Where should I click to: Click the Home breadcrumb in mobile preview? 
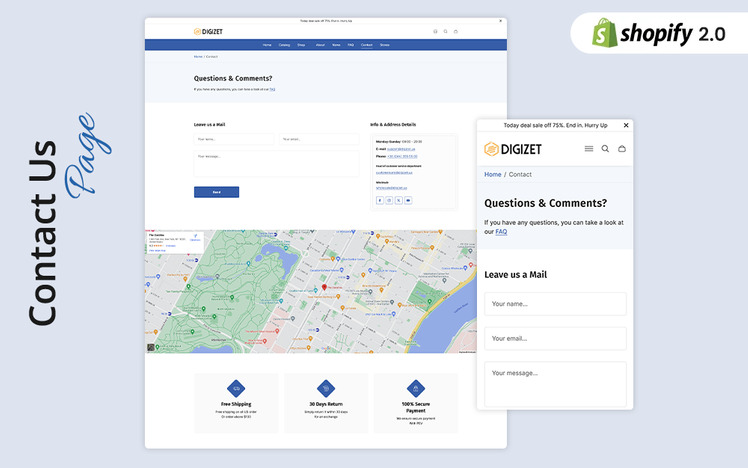coord(493,175)
